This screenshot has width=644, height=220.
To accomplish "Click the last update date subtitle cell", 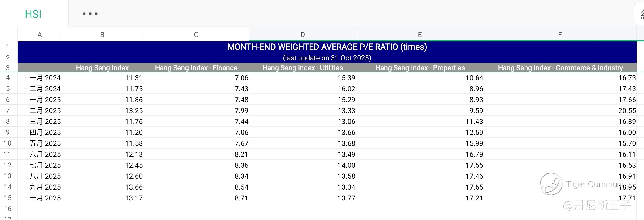I will 327,58.
